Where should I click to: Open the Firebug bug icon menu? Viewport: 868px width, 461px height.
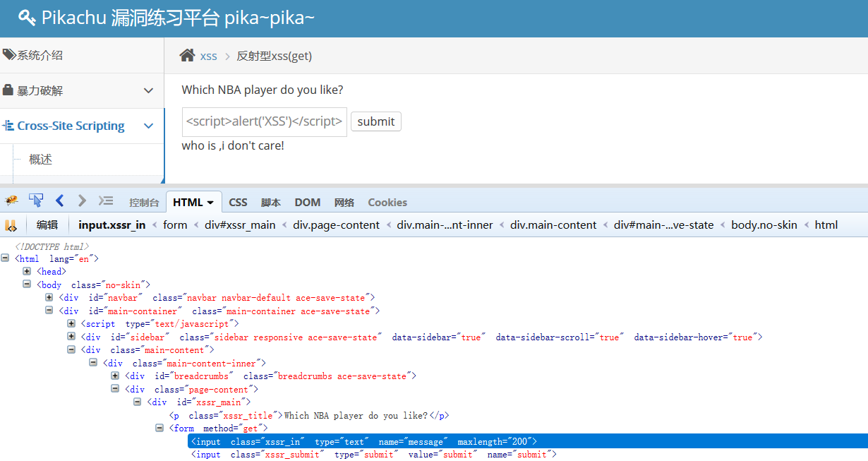click(x=11, y=201)
